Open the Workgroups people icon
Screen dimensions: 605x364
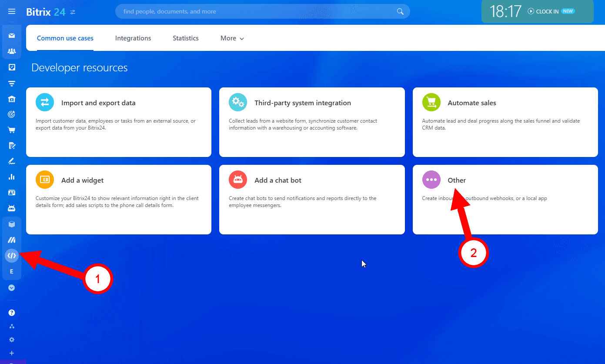point(12,51)
